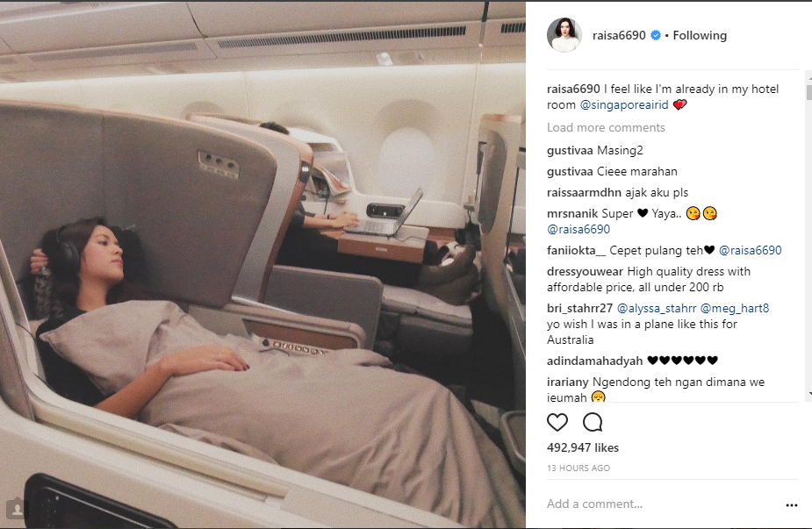Toggle the Following status button
This screenshot has height=529, width=812.
click(700, 35)
